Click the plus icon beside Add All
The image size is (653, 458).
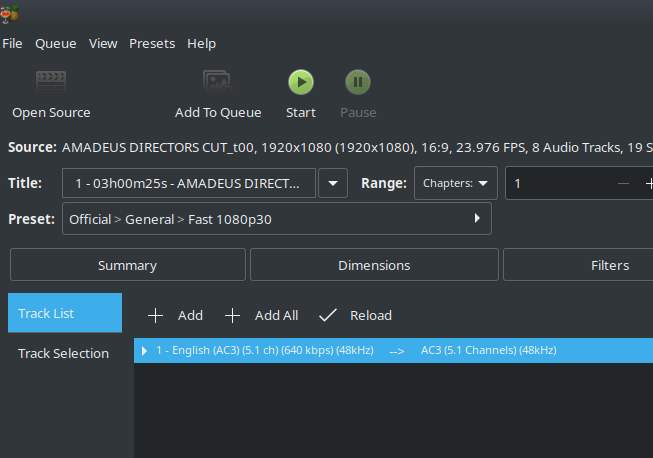(x=232, y=316)
